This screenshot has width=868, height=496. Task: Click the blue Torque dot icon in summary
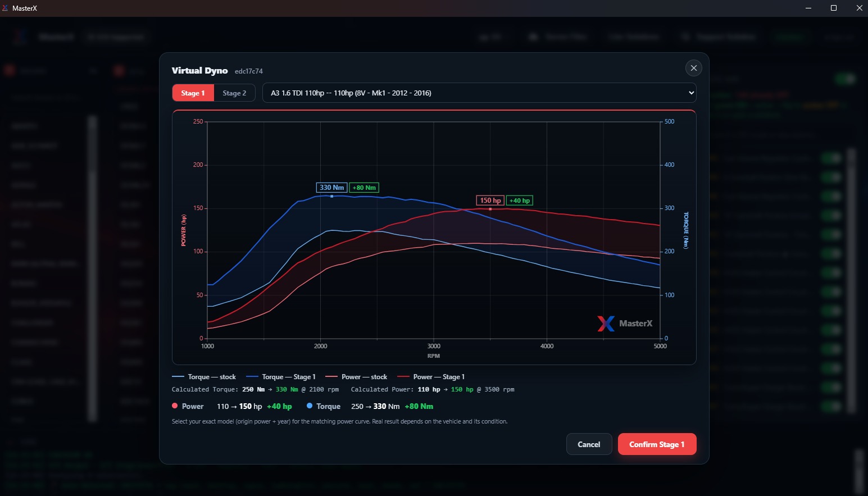(x=310, y=406)
